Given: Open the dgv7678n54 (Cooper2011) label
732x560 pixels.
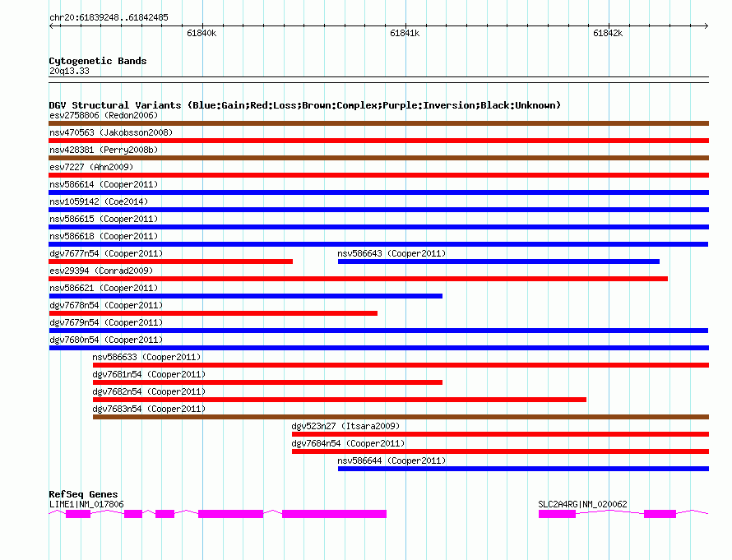Looking at the screenshot, I should point(106,305).
